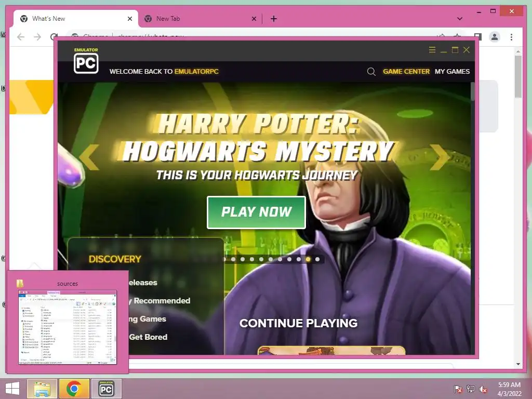Image resolution: width=532 pixels, height=399 pixels.
Task: Open the Chrome profile avatar
Action: coord(495,37)
